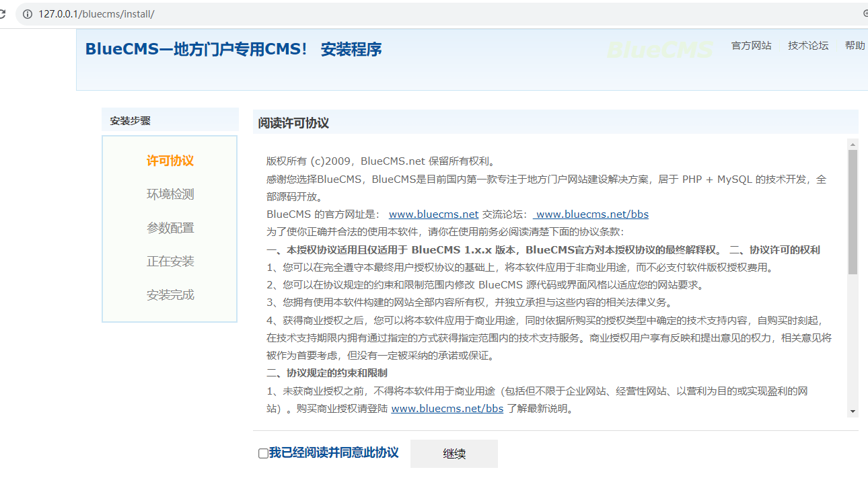Select the 环境检测 installation step
The width and height of the screenshot is (868, 478).
point(170,194)
